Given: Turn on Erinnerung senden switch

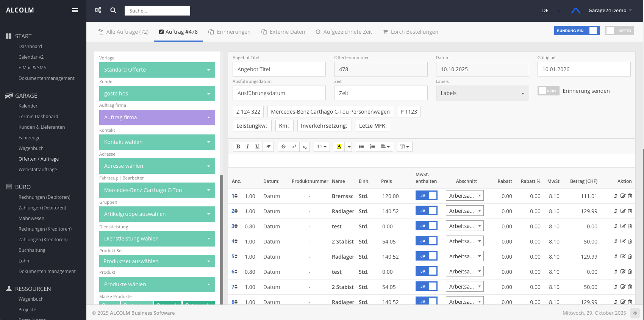Looking at the screenshot, I should (x=548, y=91).
